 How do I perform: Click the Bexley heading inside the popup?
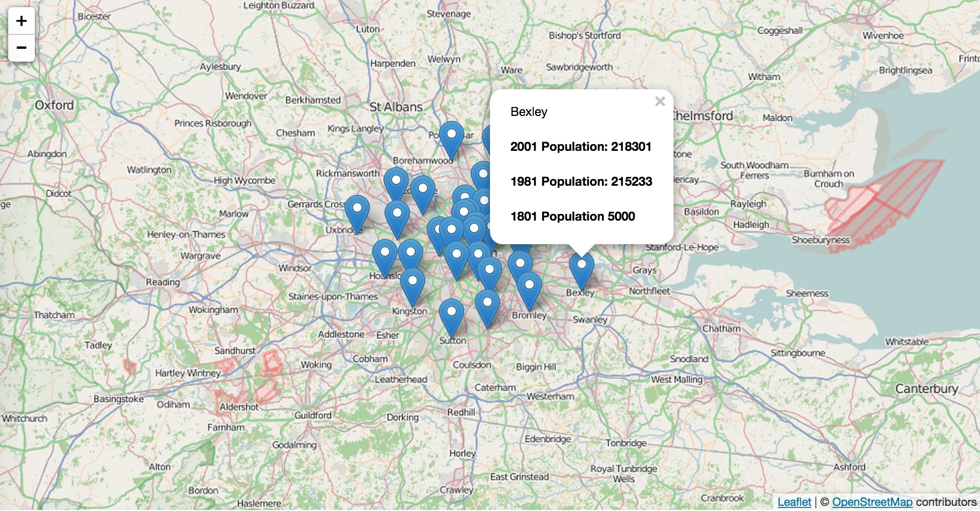tap(529, 112)
